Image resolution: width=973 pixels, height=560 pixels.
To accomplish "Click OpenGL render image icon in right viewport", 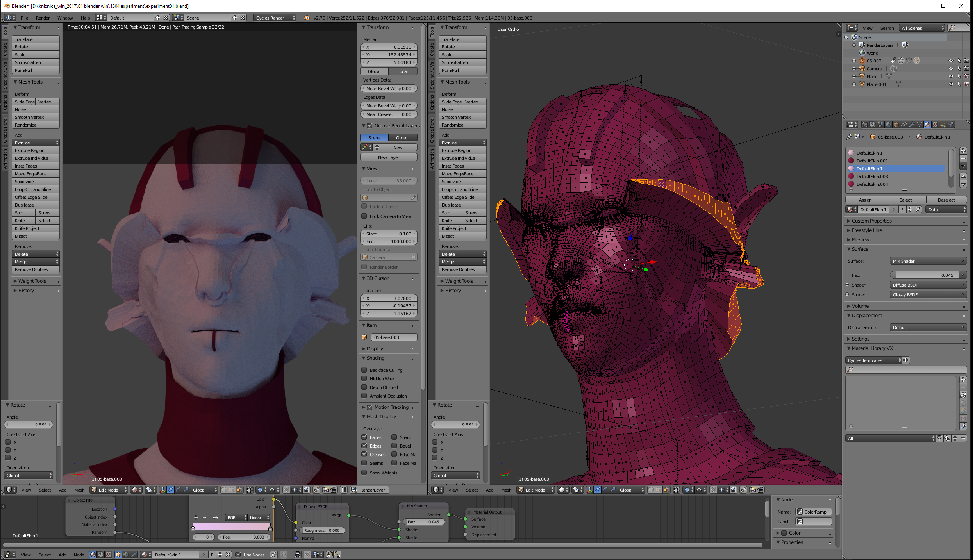I will pos(753,490).
